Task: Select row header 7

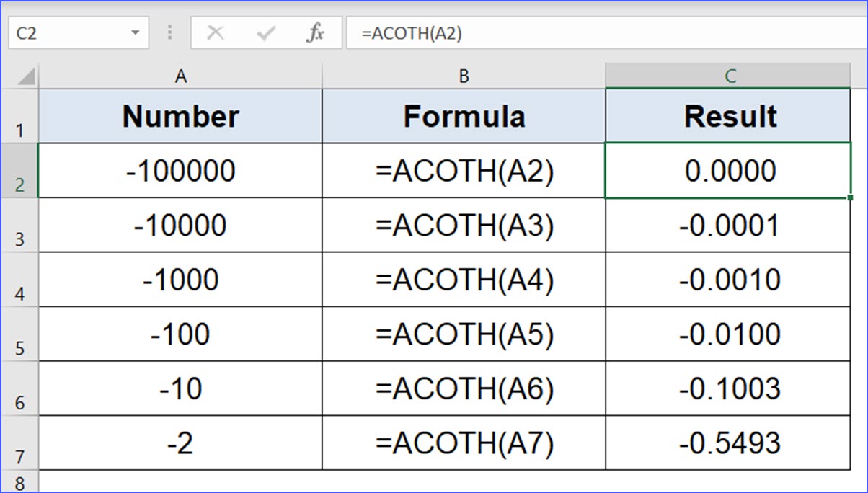Action: (19, 443)
